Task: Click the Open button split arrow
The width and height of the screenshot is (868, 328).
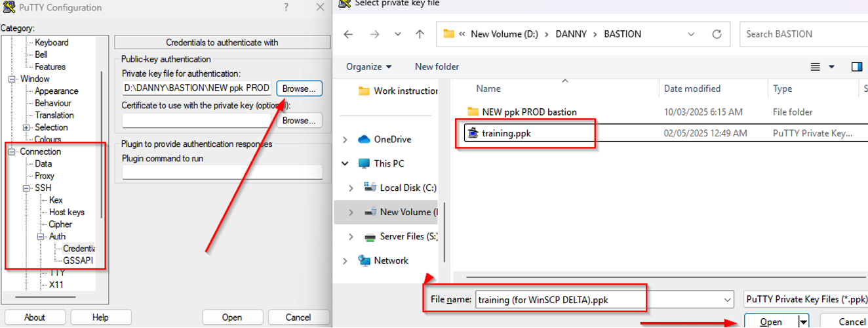Action: click(x=803, y=321)
